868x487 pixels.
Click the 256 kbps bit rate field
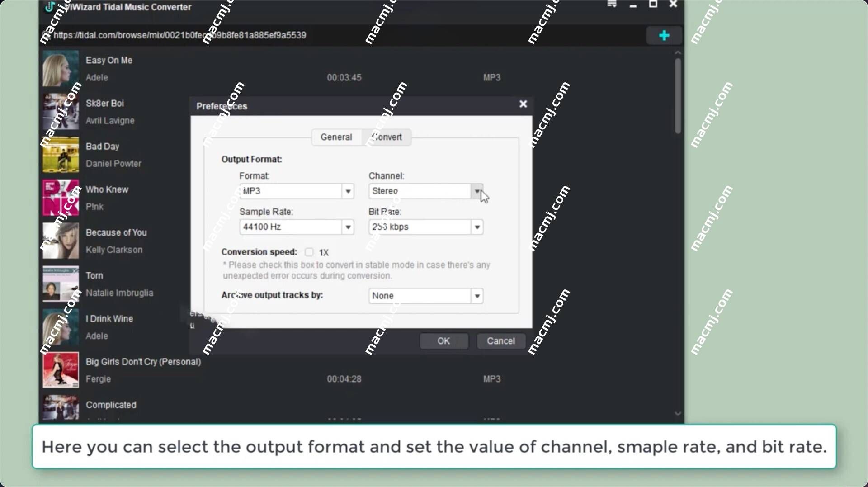point(420,227)
